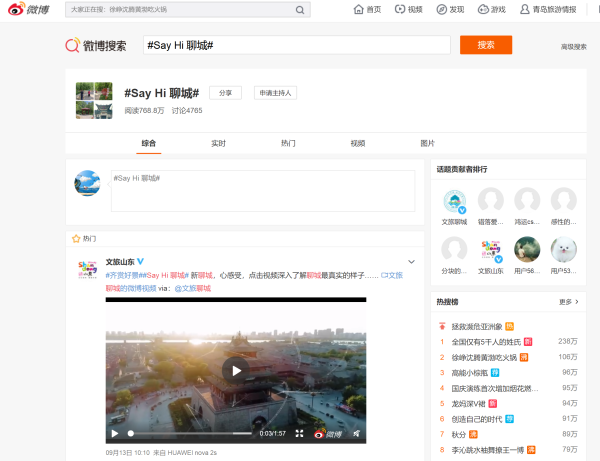This screenshot has width=600, height=461.
Task: Open pinned hot search 拯救濒危亚洲象
Action: click(x=477, y=327)
